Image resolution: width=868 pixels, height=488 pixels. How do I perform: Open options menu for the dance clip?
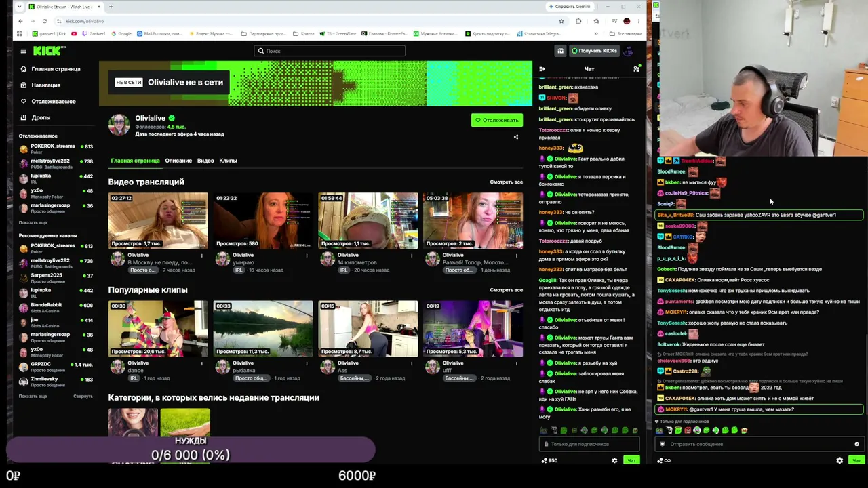(x=201, y=363)
